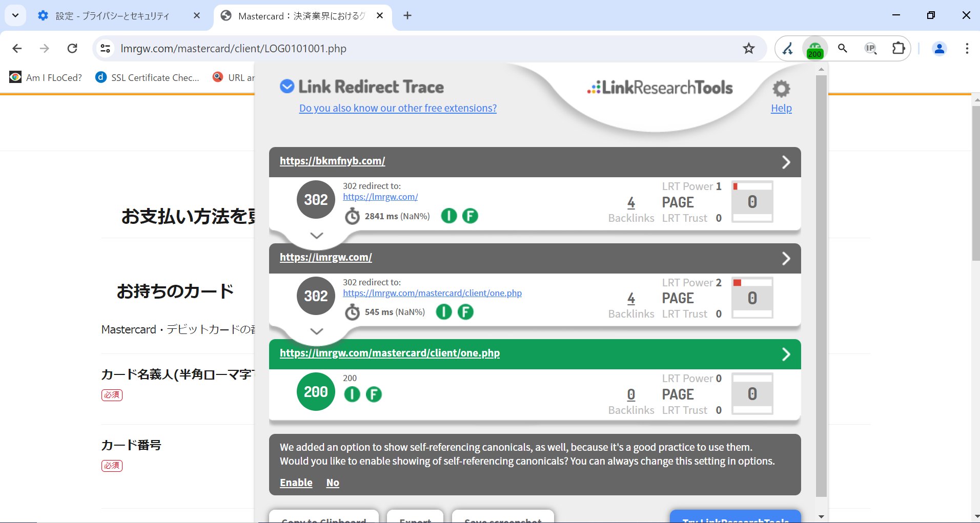Click 'Do you also know our other free extensions?'
The height and width of the screenshot is (523, 980).
pyautogui.click(x=398, y=108)
